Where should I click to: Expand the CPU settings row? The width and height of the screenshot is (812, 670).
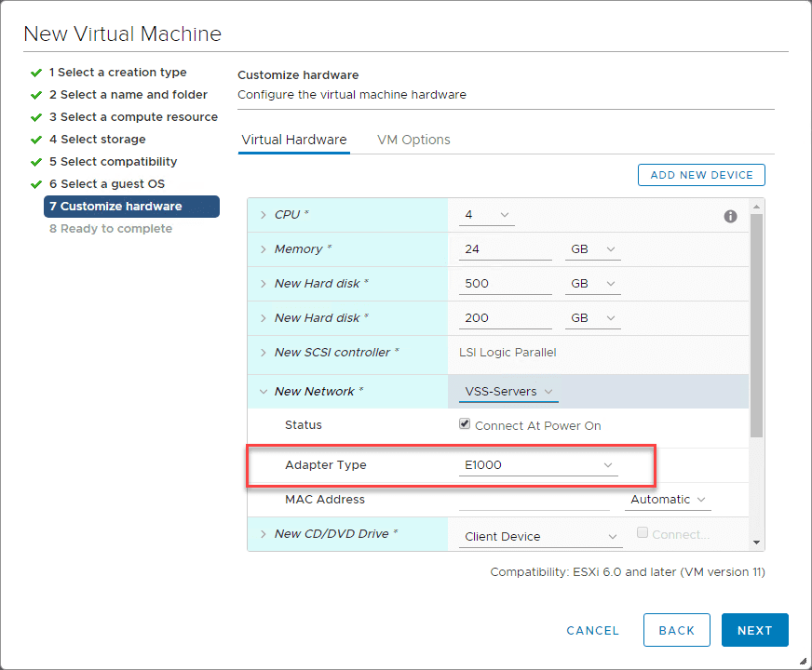point(264,215)
